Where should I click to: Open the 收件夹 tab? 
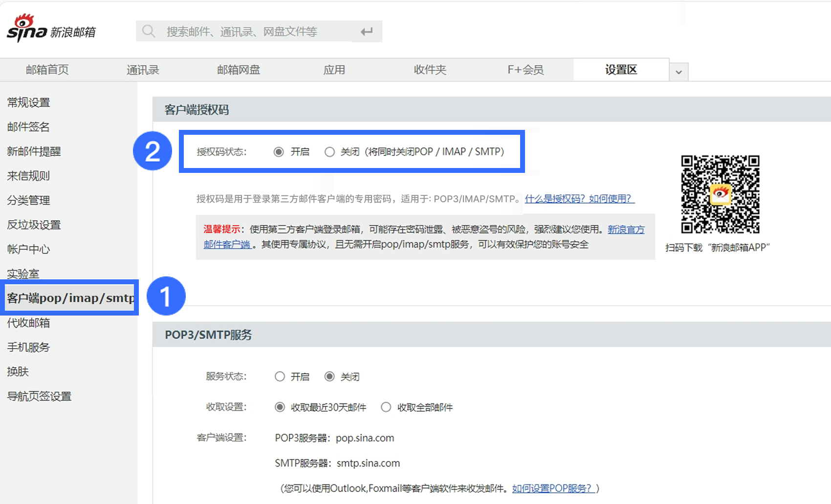[430, 70]
